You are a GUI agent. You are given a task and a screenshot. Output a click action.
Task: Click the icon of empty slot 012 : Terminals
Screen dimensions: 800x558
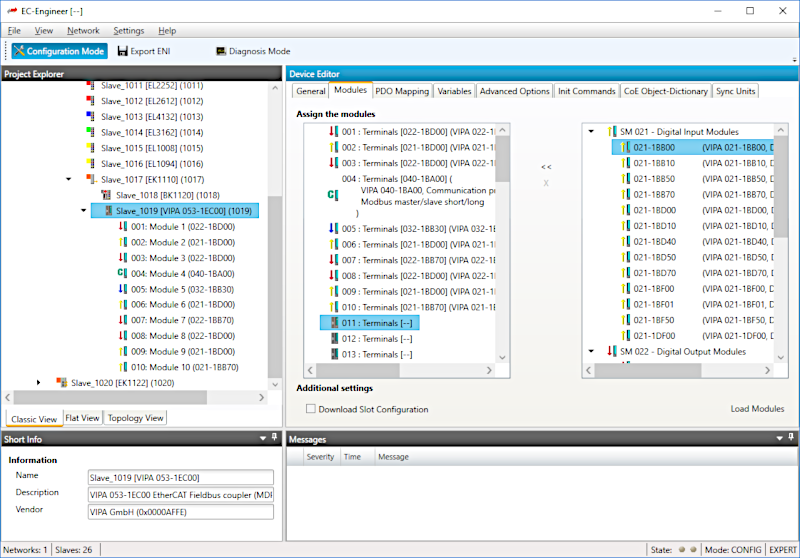point(334,339)
